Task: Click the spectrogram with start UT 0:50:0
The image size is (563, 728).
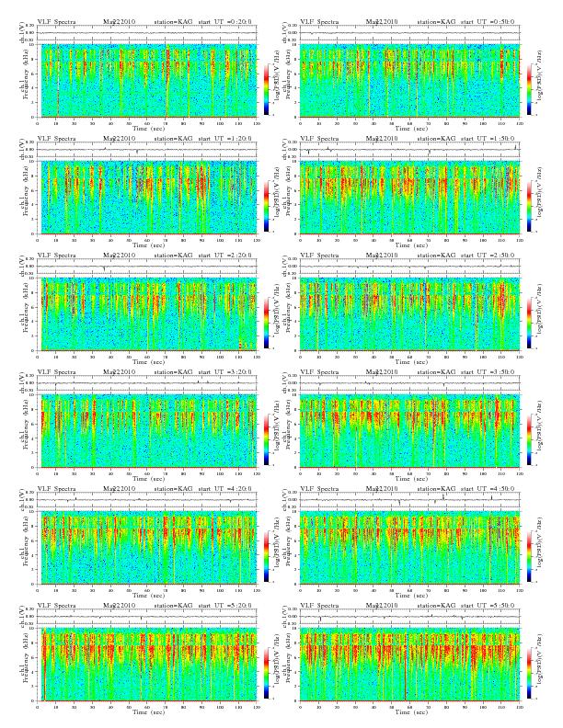Action: tap(409, 81)
